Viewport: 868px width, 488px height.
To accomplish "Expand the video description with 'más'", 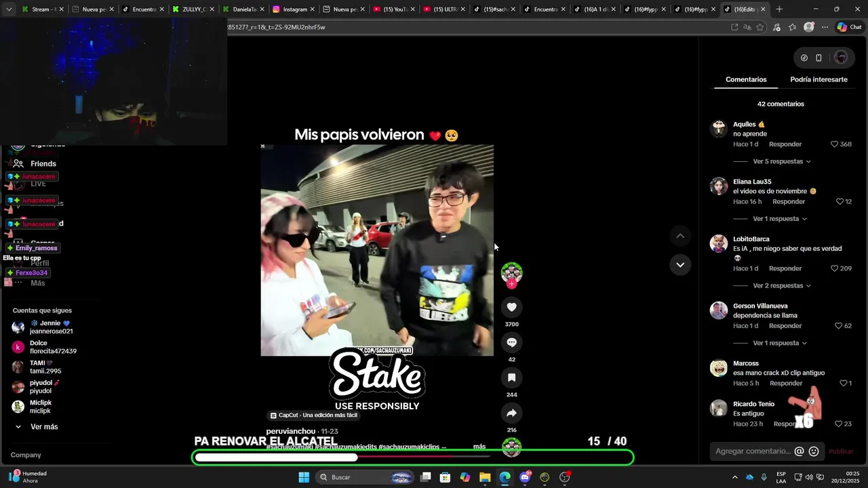I will pos(479,447).
